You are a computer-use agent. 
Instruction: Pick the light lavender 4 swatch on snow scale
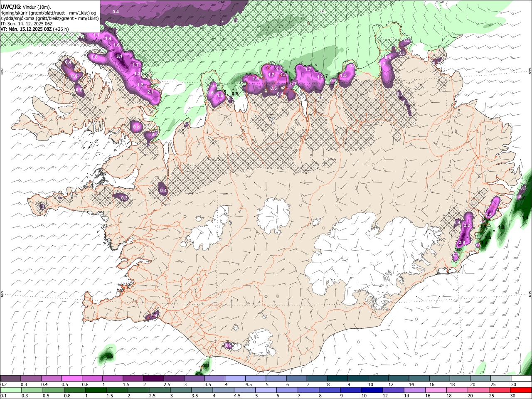coord(235,378)
